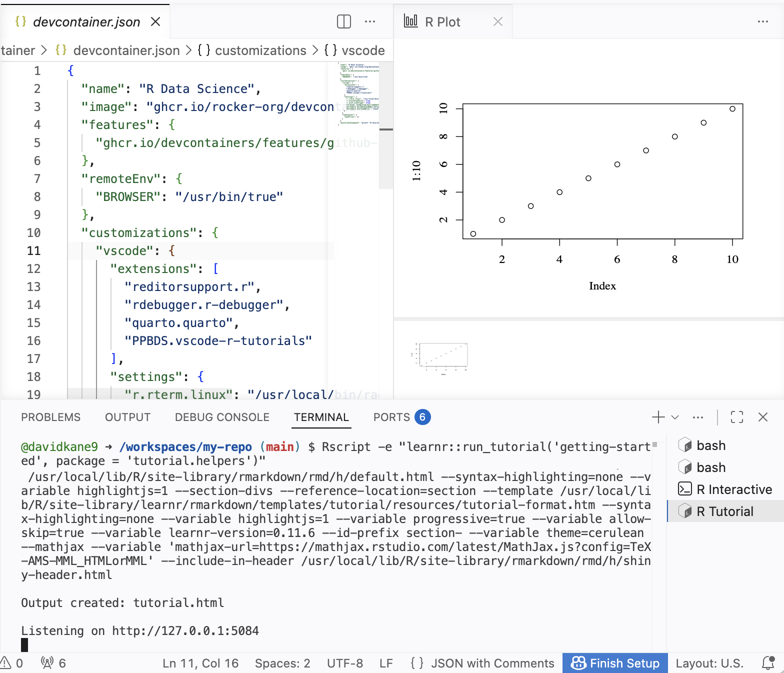Expand the terminal launch profile dropdown
The height and width of the screenshot is (673, 784).
675,417
